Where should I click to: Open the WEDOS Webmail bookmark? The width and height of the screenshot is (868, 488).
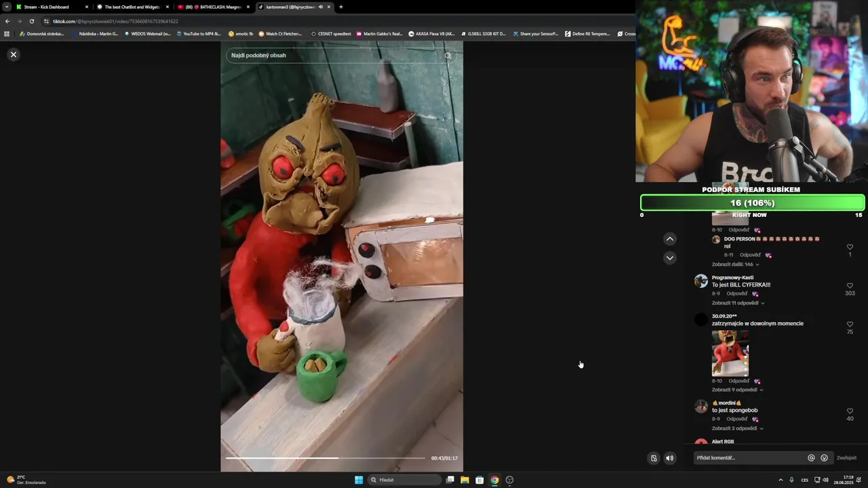(x=147, y=33)
